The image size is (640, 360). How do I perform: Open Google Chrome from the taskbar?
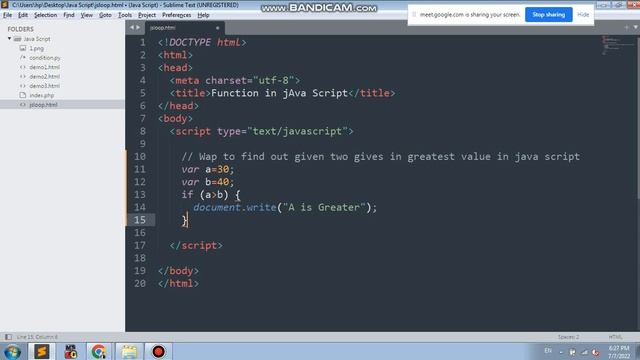[98, 351]
